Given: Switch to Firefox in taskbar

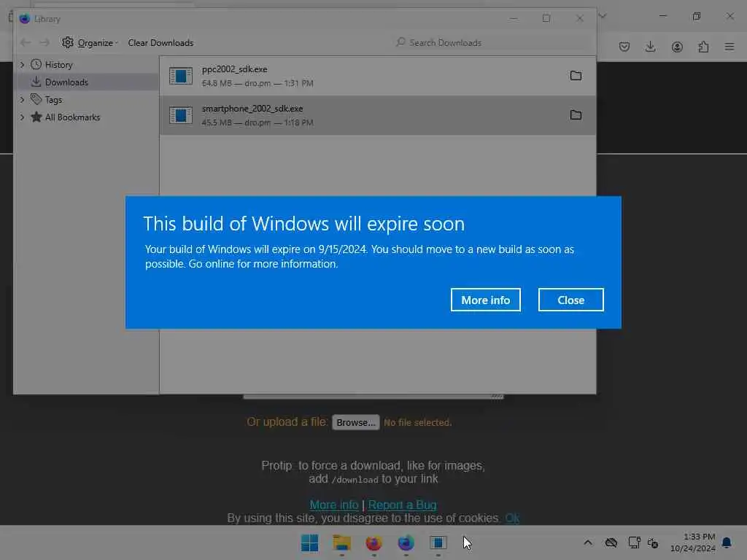Looking at the screenshot, I should click(x=374, y=542).
